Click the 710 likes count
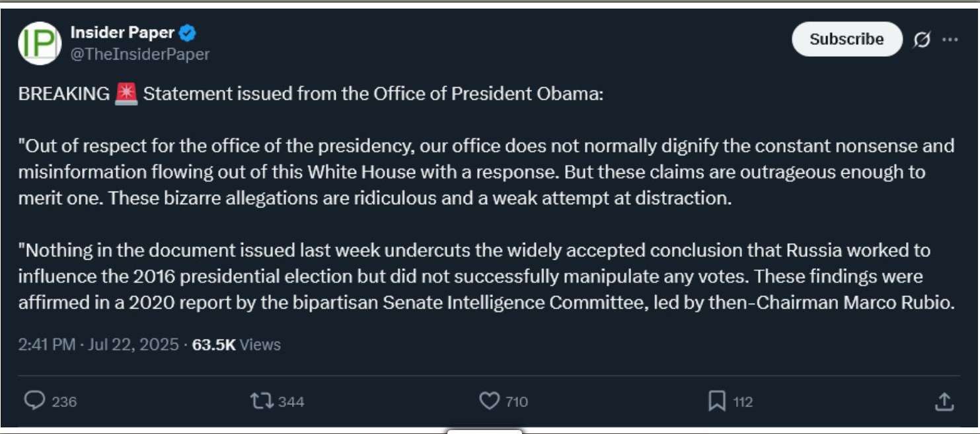The image size is (980, 434). click(x=516, y=402)
